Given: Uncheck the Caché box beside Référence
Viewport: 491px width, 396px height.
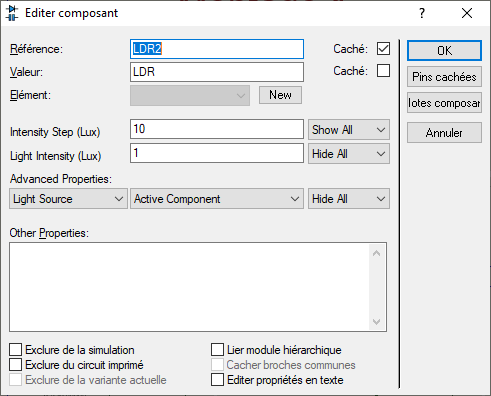Looking at the screenshot, I should [383, 49].
